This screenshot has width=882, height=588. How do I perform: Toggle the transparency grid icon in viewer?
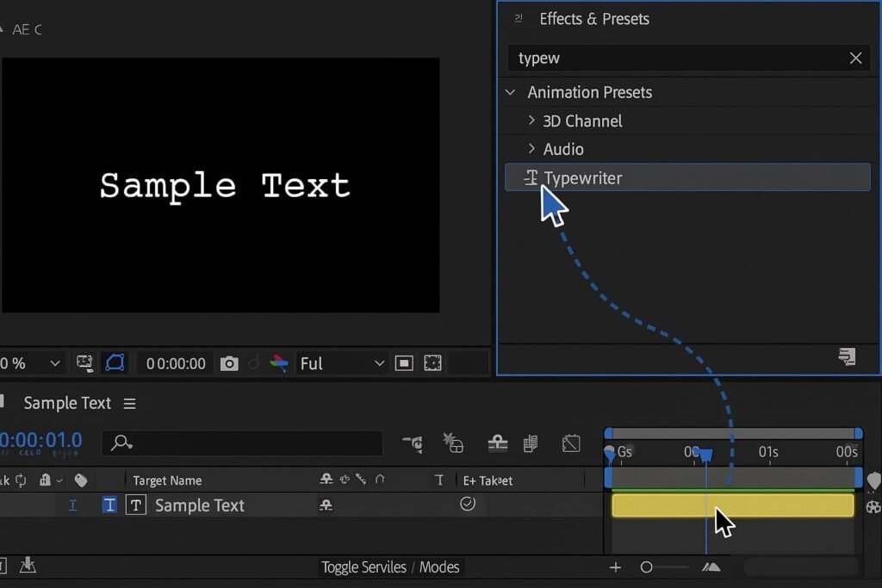coord(432,363)
